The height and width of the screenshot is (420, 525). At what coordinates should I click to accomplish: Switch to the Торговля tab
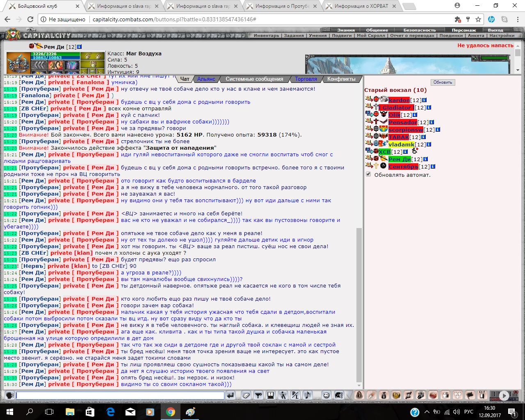pos(306,79)
